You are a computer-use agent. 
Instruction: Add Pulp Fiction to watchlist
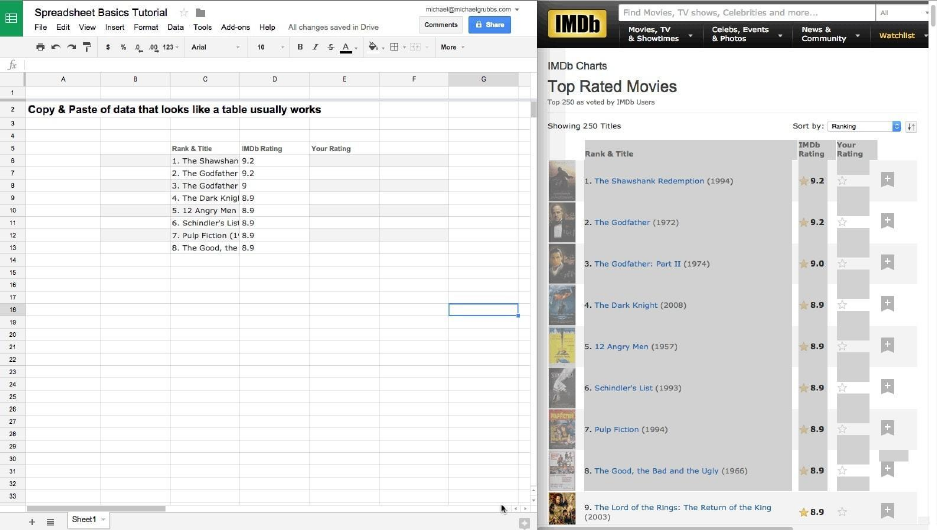(x=887, y=428)
